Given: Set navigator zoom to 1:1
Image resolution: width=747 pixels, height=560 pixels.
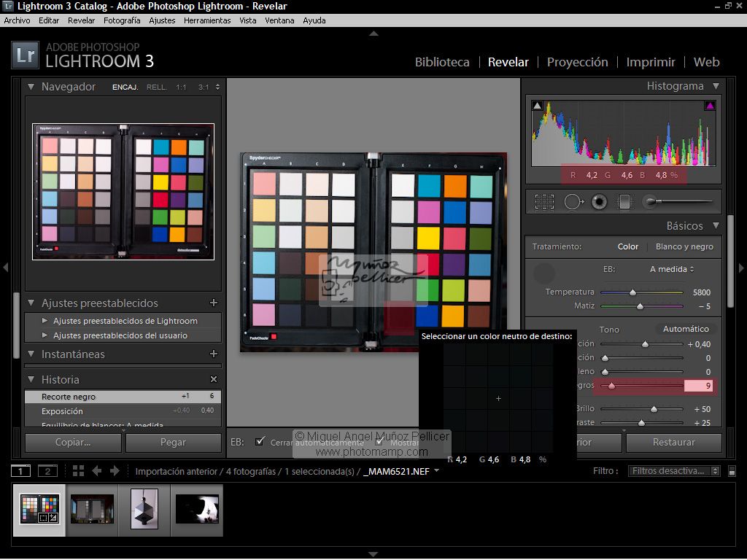Looking at the screenshot, I should tap(181, 87).
